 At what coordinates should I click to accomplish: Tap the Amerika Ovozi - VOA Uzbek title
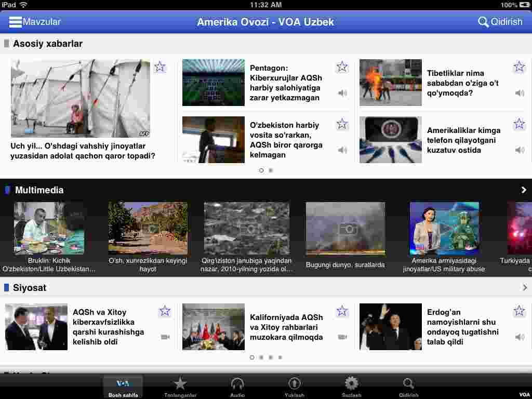[x=265, y=22]
